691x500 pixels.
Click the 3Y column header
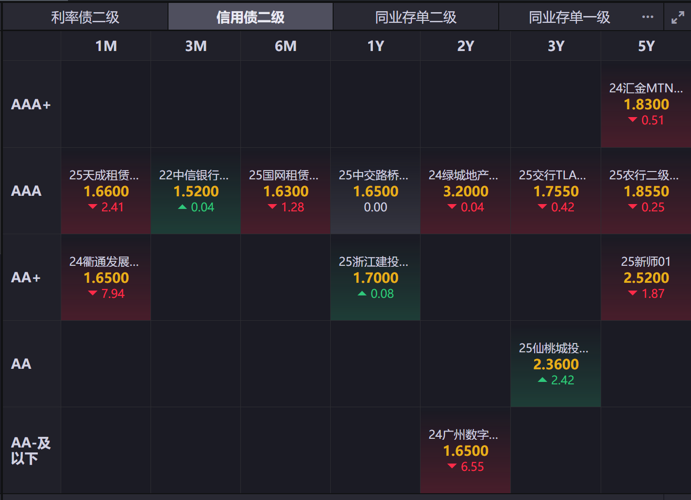[x=556, y=46]
